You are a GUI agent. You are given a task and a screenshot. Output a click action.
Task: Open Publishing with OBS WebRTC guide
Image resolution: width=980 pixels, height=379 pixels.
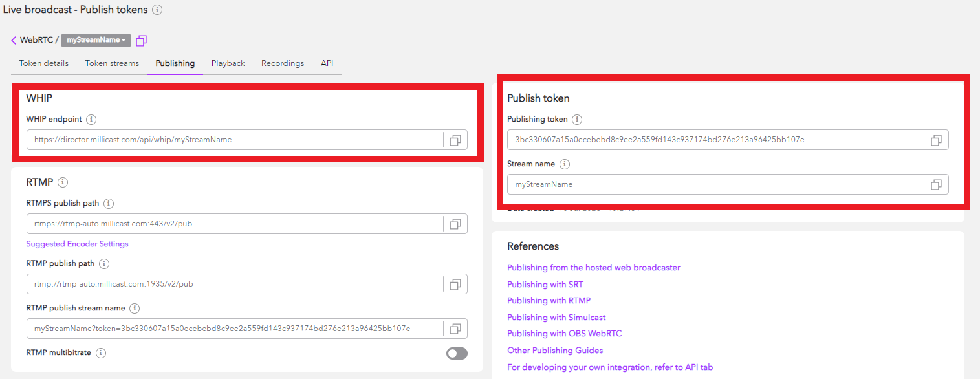(564, 334)
